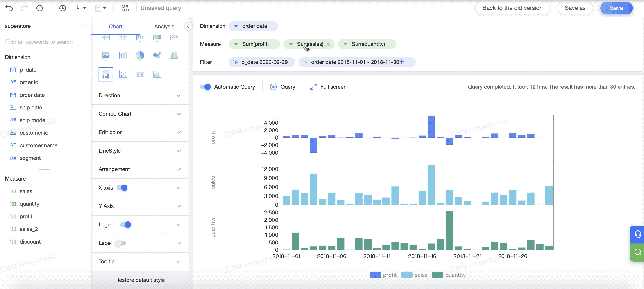Screen dimensions: 644x289
Task: Click the undo arrow icon
Action: click(9, 8)
